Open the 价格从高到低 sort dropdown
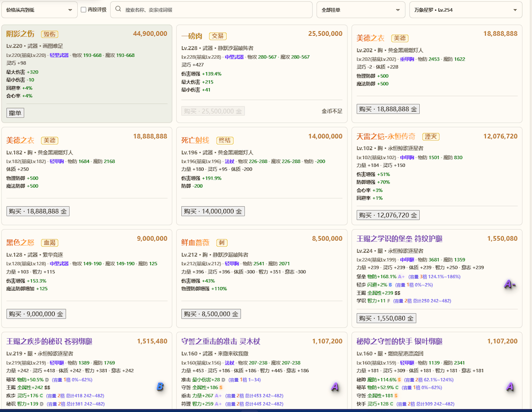Image resolution: width=532 pixels, height=412 pixels. 39,10
